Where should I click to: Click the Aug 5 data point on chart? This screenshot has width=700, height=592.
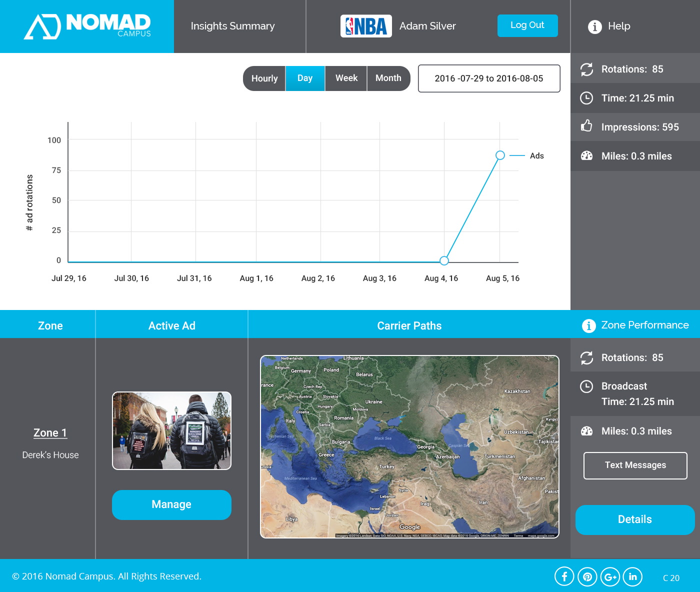(x=500, y=155)
